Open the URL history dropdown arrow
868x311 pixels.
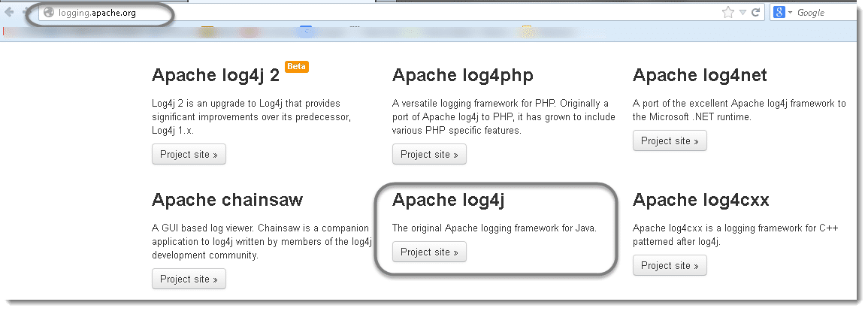point(743,13)
